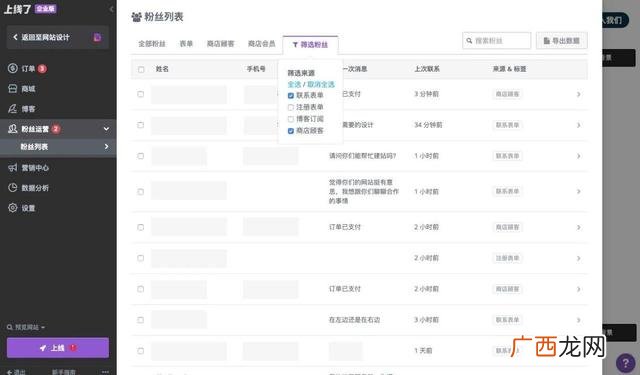Click 退出 at sidebar bottom

[16, 372]
